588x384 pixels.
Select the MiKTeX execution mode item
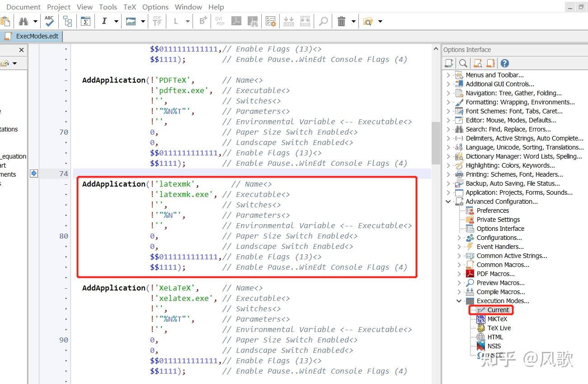point(497,319)
